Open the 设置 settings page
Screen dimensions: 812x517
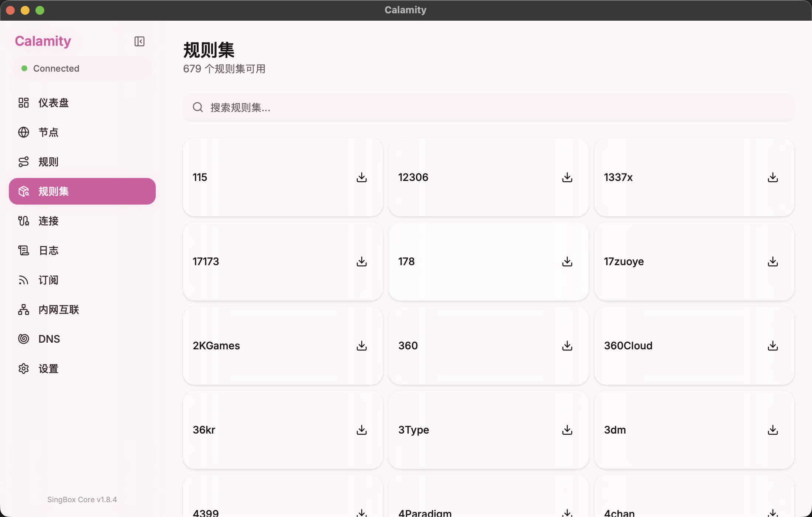(x=48, y=369)
